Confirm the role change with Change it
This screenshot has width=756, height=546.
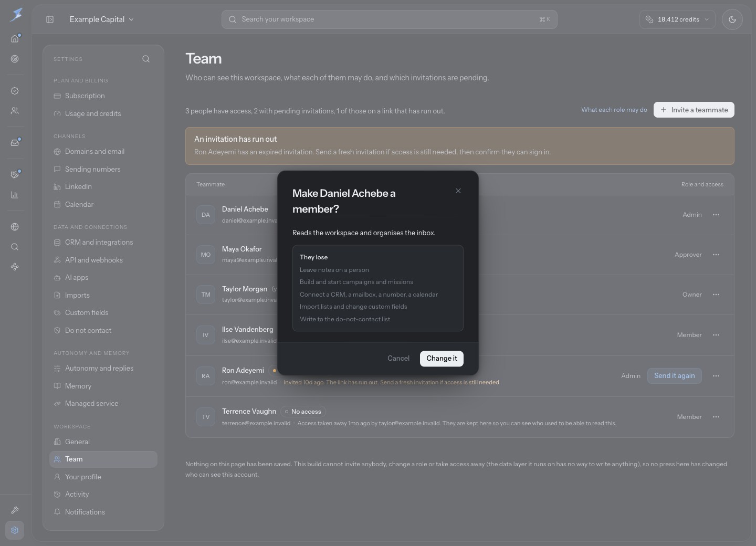442,359
